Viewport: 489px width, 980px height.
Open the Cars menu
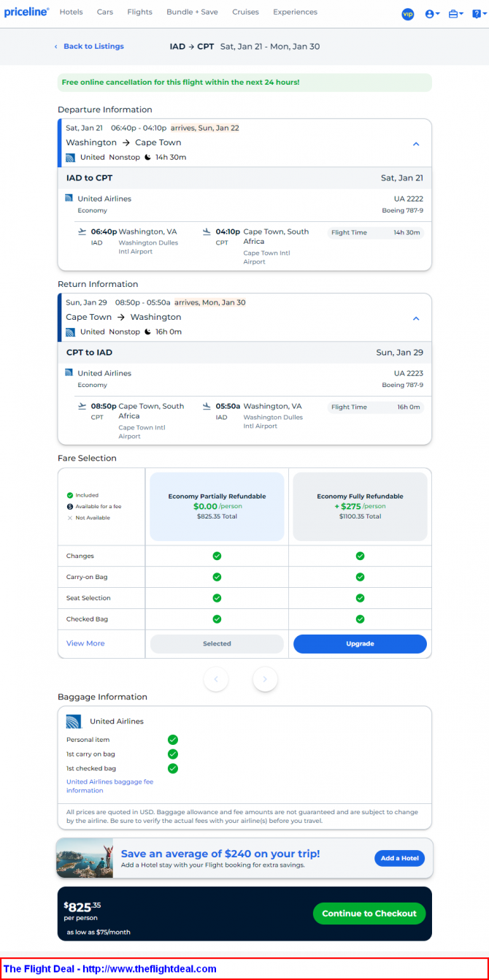pos(105,12)
